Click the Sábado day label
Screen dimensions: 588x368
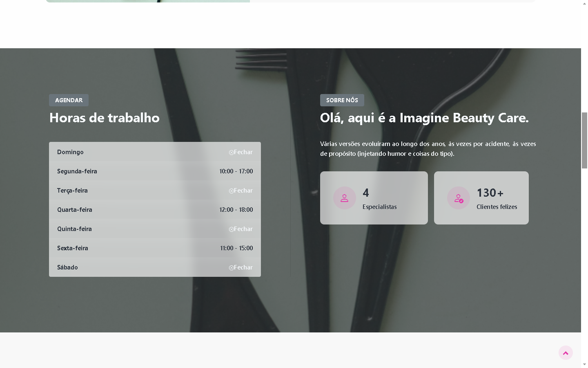tap(67, 267)
